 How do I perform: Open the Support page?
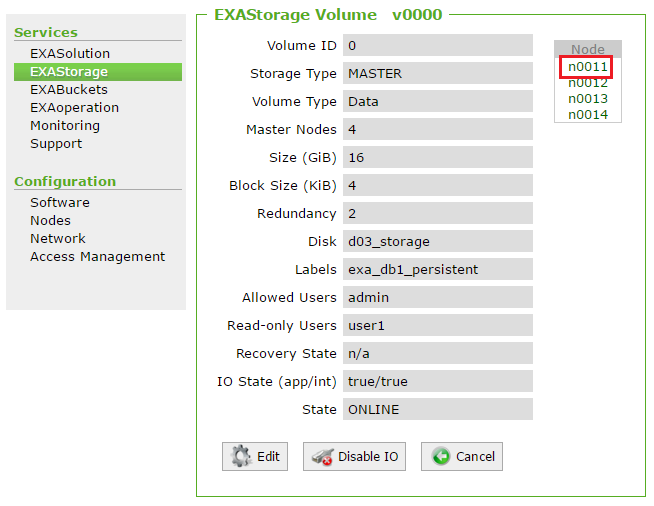tap(56, 143)
